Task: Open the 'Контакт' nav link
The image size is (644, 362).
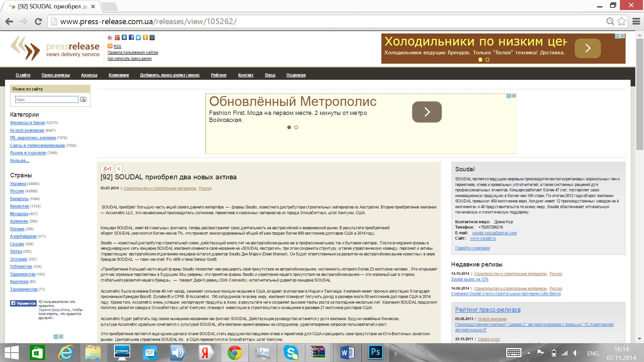Action: click(x=246, y=75)
